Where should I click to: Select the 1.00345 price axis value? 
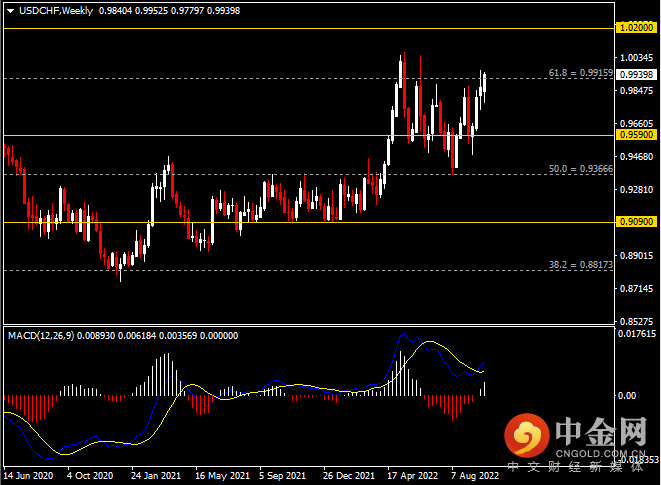pos(637,57)
